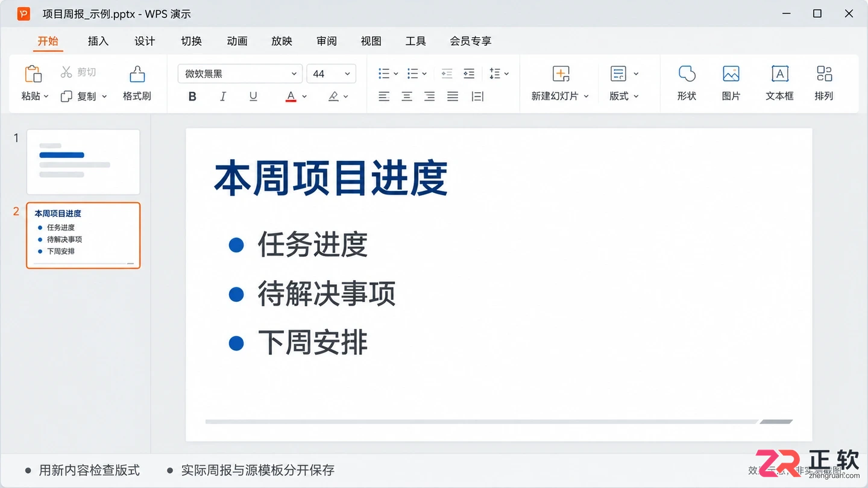This screenshot has width=868, height=488.
Task: Select the 审阅 tab
Action: pyautogui.click(x=327, y=41)
